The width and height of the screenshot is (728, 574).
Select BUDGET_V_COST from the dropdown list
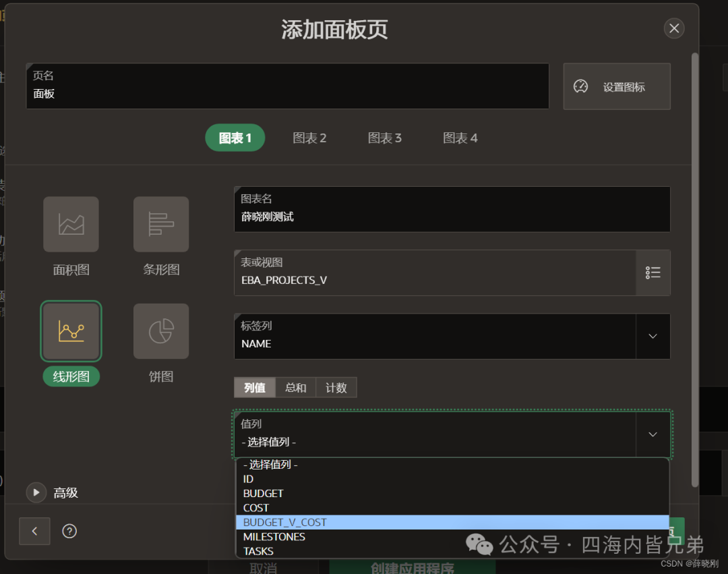[x=452, y=522]
